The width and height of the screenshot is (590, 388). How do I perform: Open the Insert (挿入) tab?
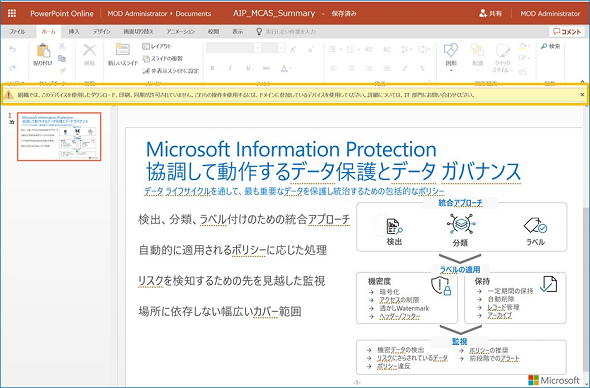pos(74,32)
